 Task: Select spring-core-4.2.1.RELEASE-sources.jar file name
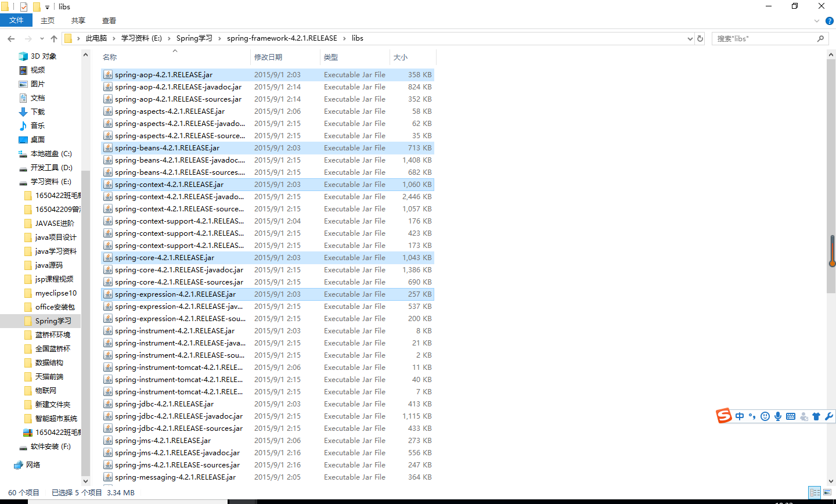click(179, 282)
